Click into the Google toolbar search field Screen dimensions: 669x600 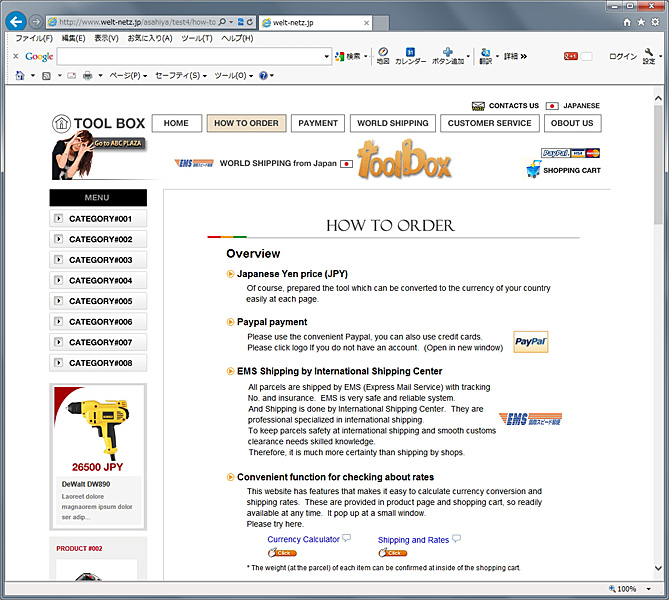(190, 56)
